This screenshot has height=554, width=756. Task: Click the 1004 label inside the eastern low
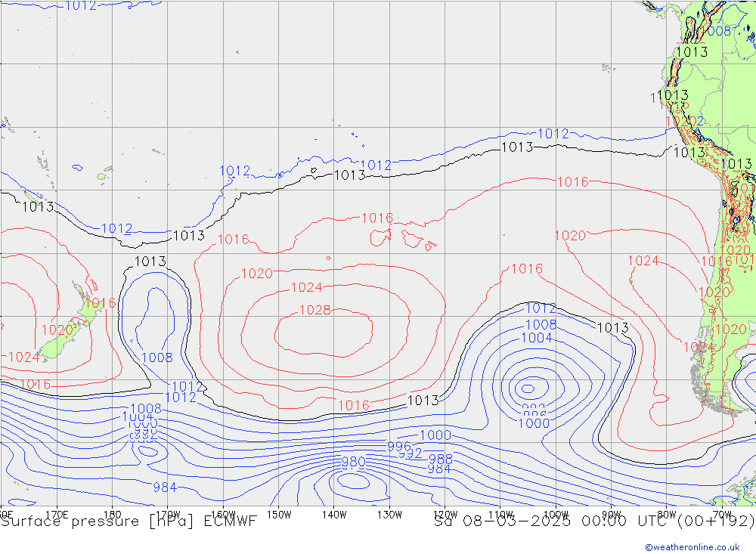pyautogui.click(x=537, y=338)
